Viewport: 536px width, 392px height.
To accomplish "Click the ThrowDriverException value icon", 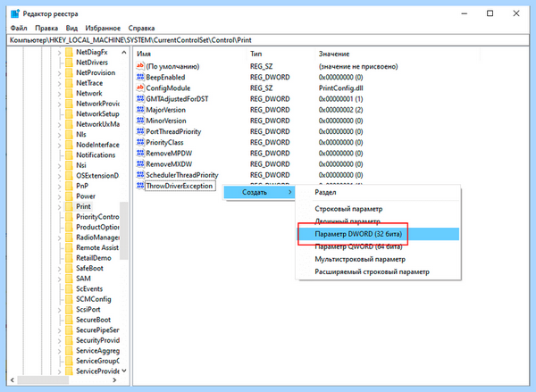I will coord(140,186).
